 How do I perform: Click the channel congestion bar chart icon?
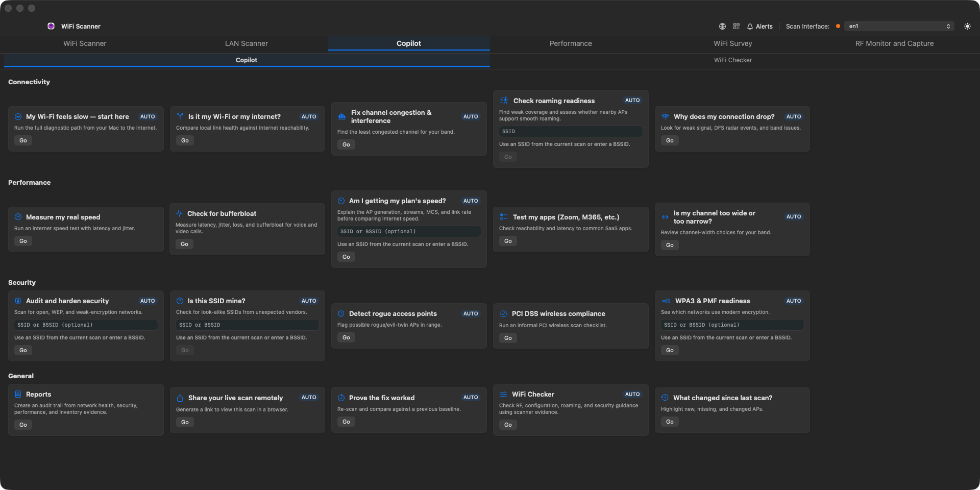coord(342,116)
